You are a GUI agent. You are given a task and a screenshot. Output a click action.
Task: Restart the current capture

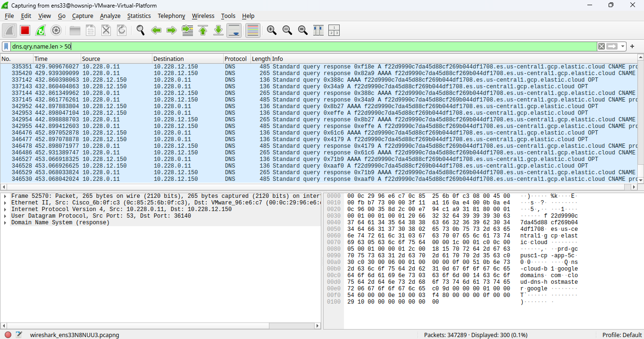point(41,30)
